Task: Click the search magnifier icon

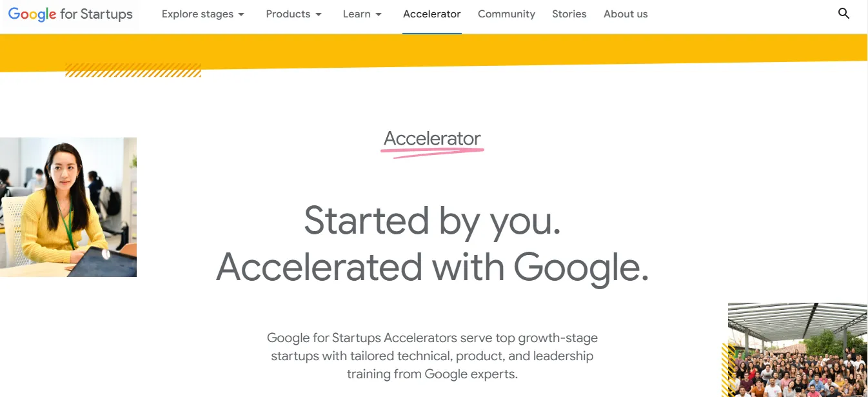Action: tap(843, 14)
